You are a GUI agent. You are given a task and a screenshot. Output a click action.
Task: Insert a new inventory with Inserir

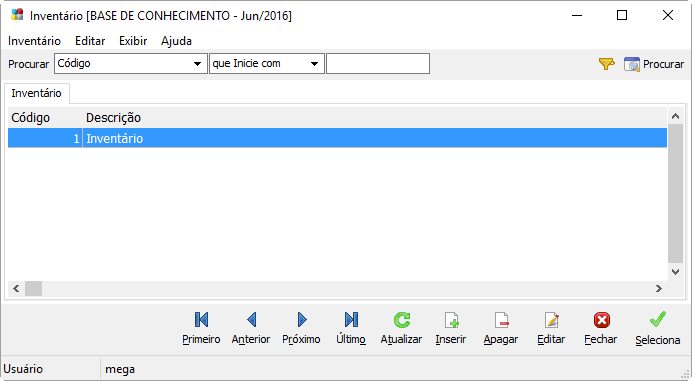click(451, 328)
